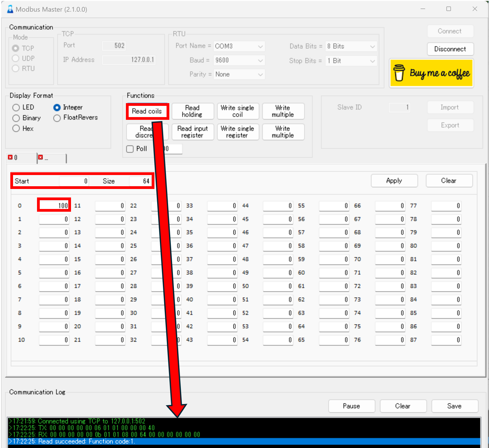Apply the register values
Screen dimensions: 490x448
tap(394, 180)
